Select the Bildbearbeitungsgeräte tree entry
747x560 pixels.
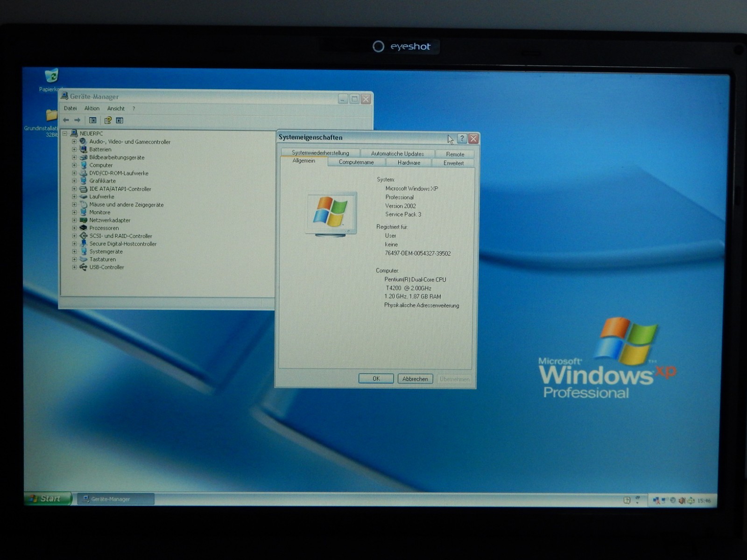tap(117, 157)
